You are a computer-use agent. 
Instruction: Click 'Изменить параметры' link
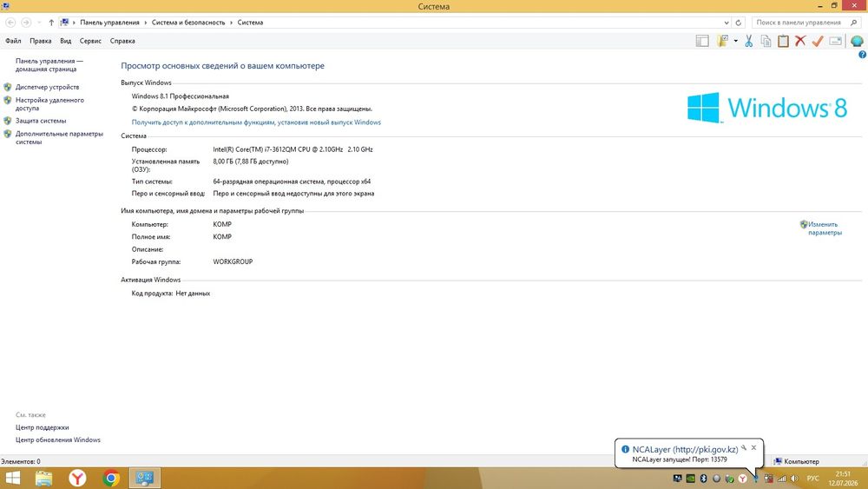[825, 228]
